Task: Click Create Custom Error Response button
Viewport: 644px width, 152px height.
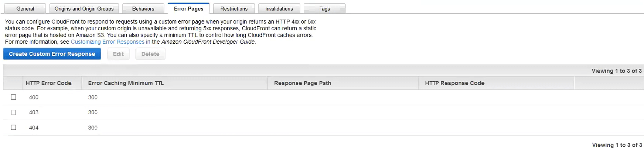Action: (52, 54)
